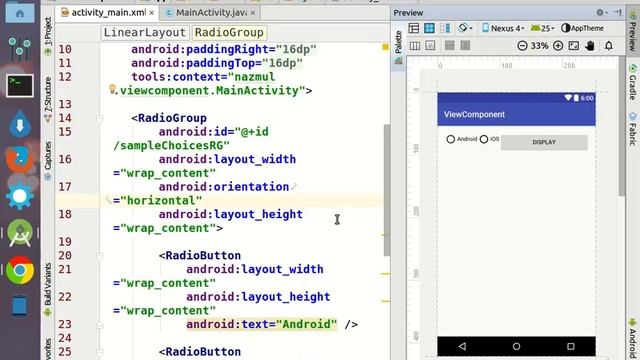Open the Gradle side tool window

[633, 82]
